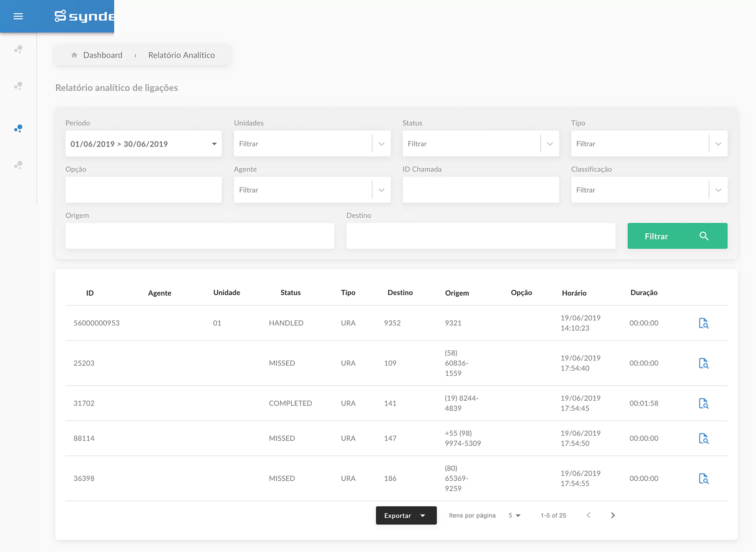Click the ID 25203 cell

click(84, 363)
